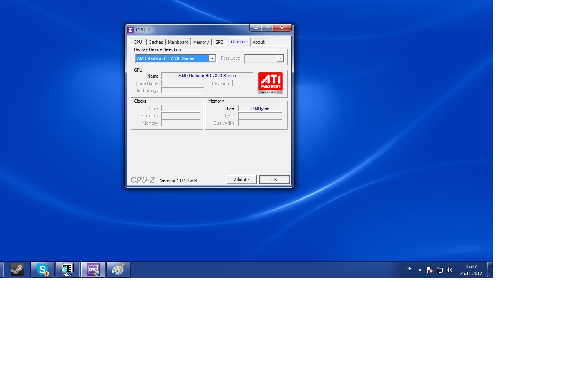Click the Show desktop strip
Viewport: 588px width, 368px height.
(x=490, y=270)
